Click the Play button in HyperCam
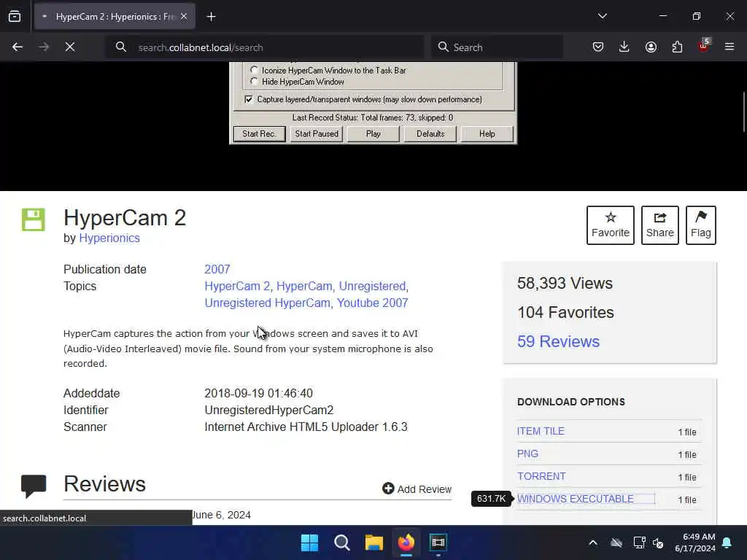 (373, 134)
